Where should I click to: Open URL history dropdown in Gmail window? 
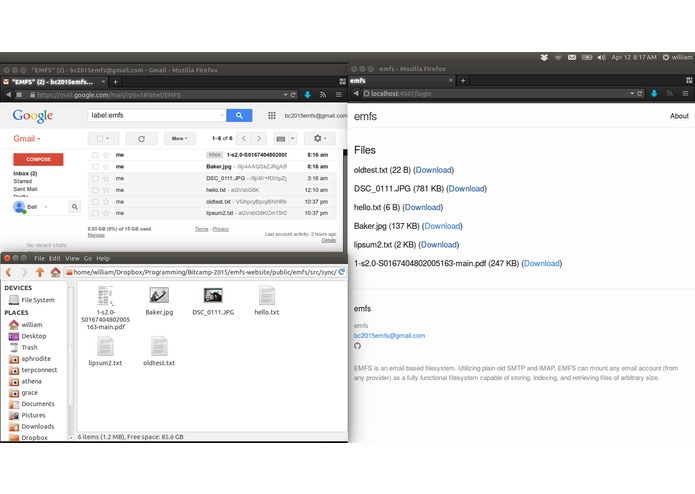285,95
